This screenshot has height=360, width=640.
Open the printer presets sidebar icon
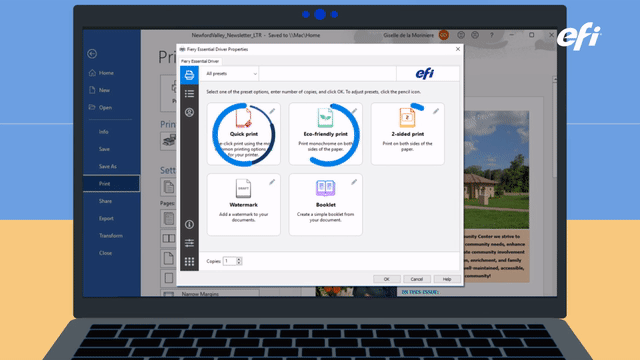coord(189,75)
